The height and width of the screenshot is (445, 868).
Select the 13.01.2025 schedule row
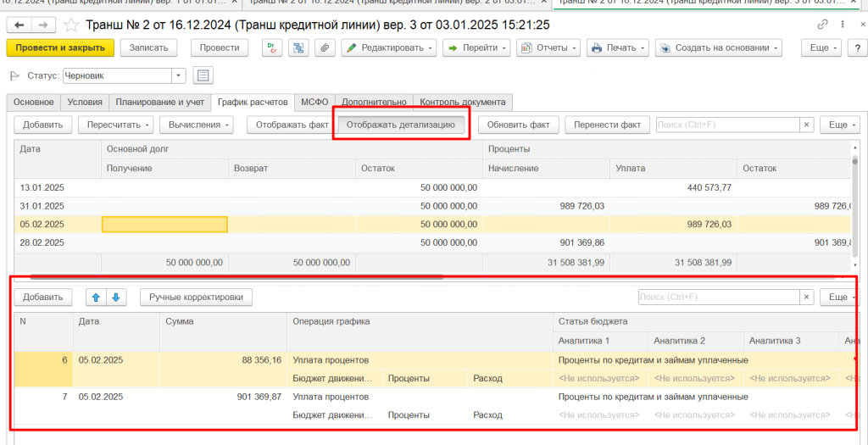point(431,187)
